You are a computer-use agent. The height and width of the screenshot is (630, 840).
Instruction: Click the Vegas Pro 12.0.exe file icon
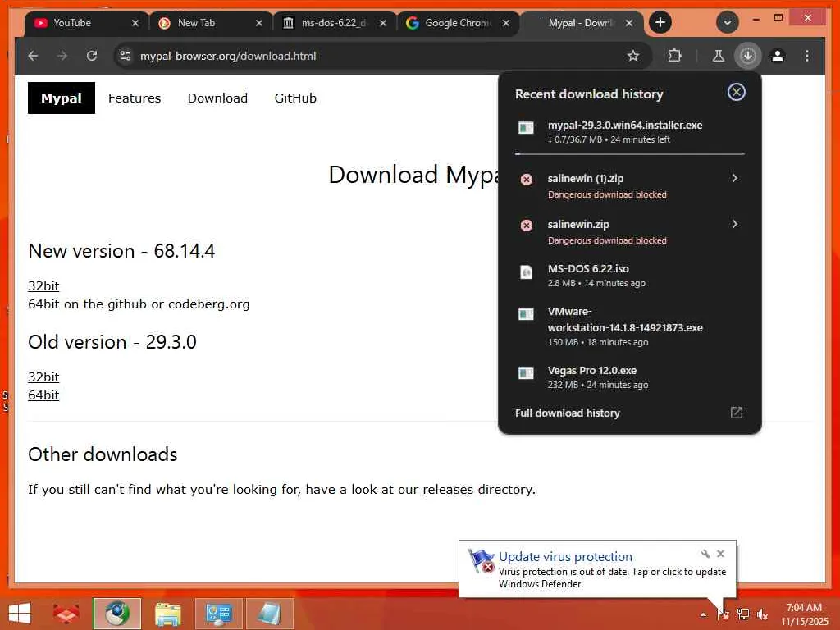526,372
